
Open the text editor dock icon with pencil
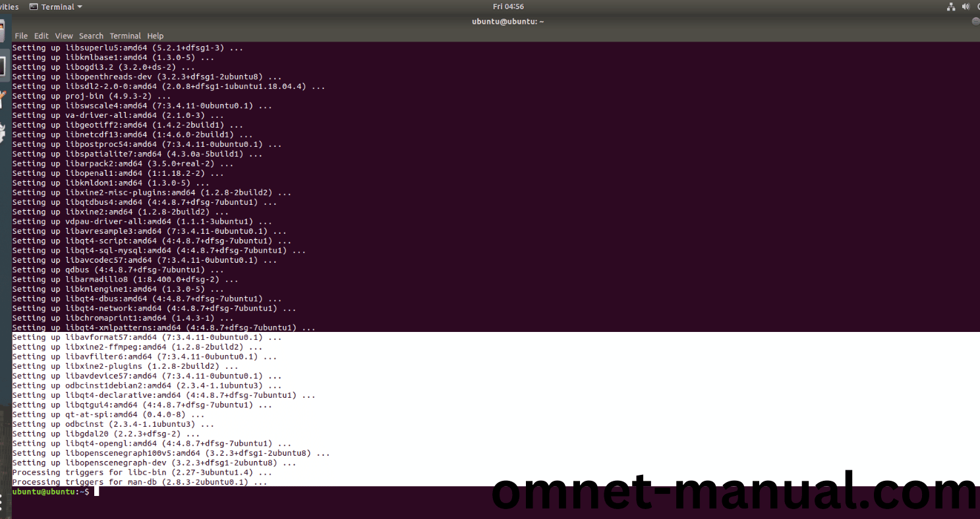3,99
